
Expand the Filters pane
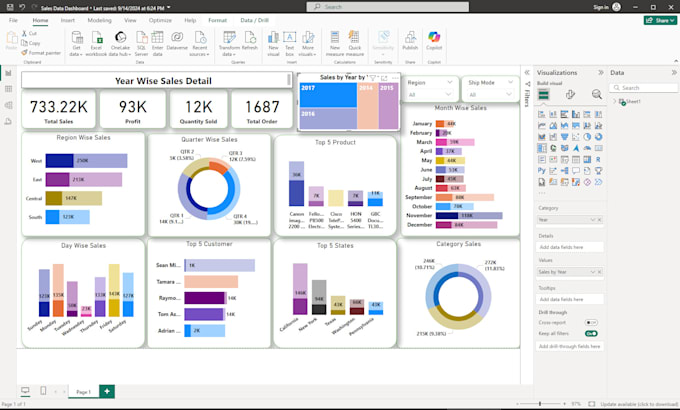click(x=527, y=73)
